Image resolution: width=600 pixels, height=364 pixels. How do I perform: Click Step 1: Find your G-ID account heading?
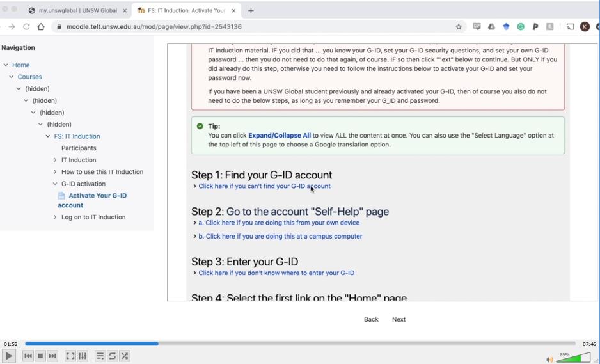tap(262, 175)
